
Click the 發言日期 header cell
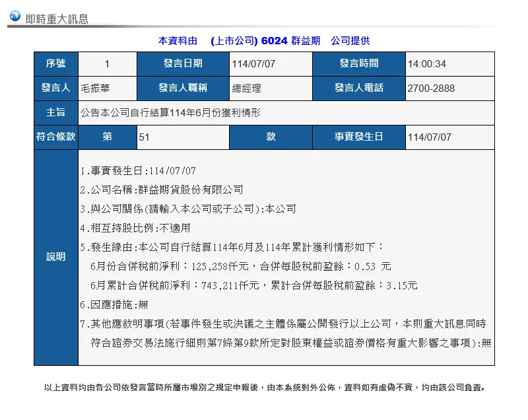point(183,63)
